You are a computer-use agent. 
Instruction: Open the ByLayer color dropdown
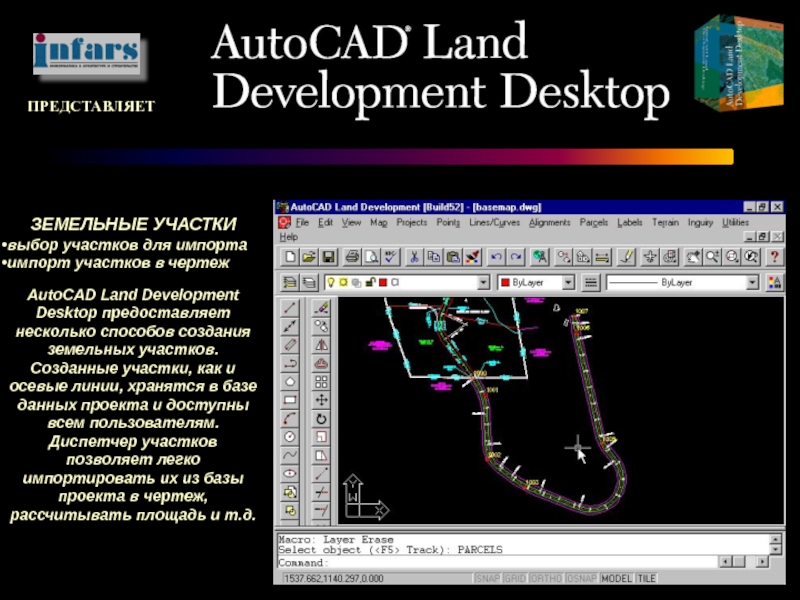pos(568,283)
